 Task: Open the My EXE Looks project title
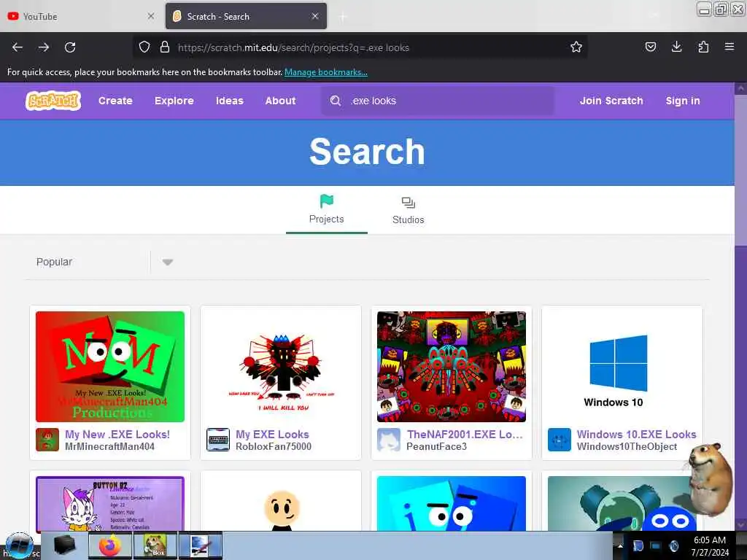(x=272, y=435)
